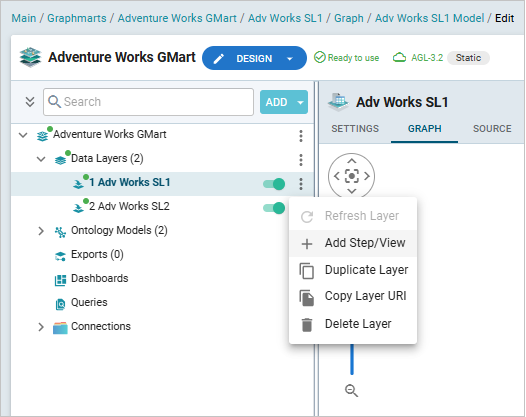The image size is (526, 417).
Task: Open the DESIGN mode dropdown arrow
Action: tap(290, 59)
